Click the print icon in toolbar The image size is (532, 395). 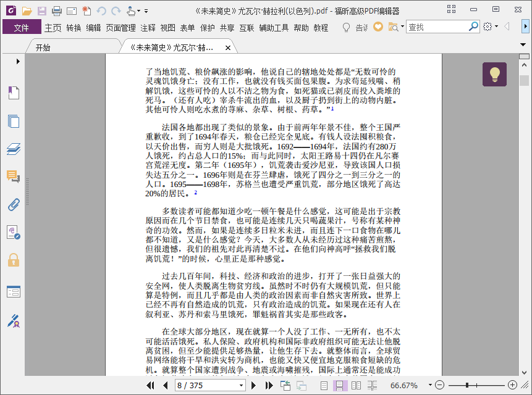57,11
